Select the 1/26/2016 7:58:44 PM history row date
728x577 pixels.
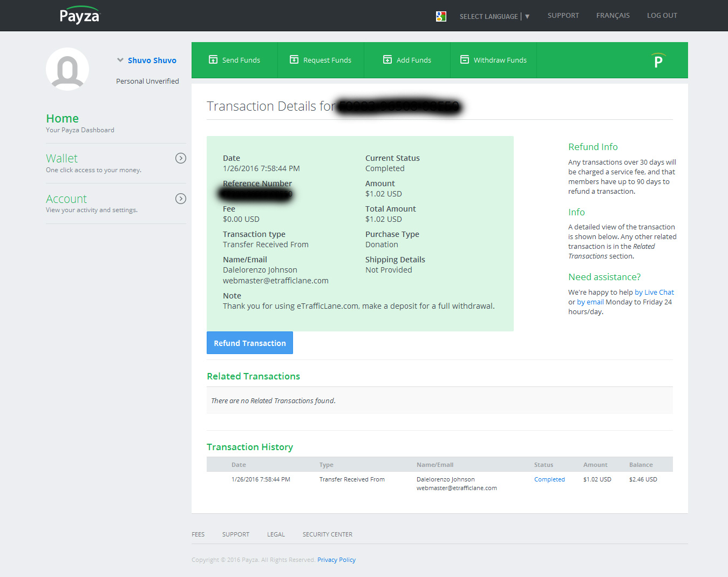pyautogui.click(x=261, y=479)
